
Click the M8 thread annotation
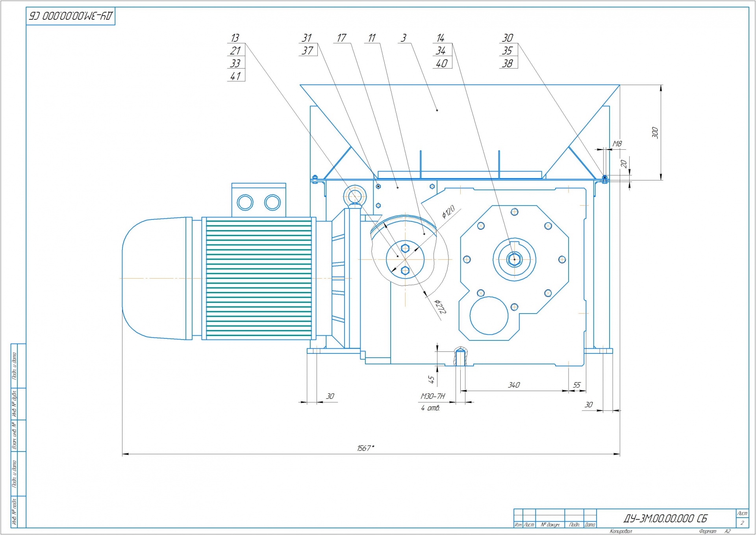coord(617,144)
